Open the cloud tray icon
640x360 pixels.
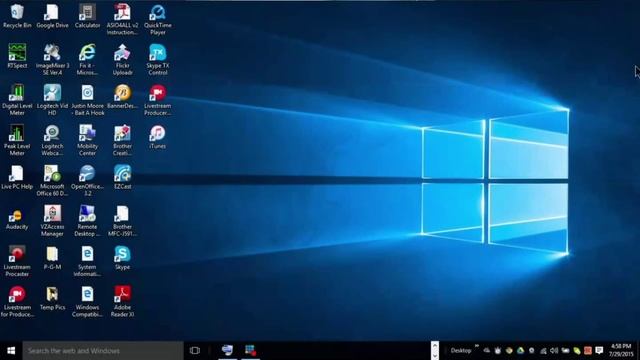click(487, 351)
